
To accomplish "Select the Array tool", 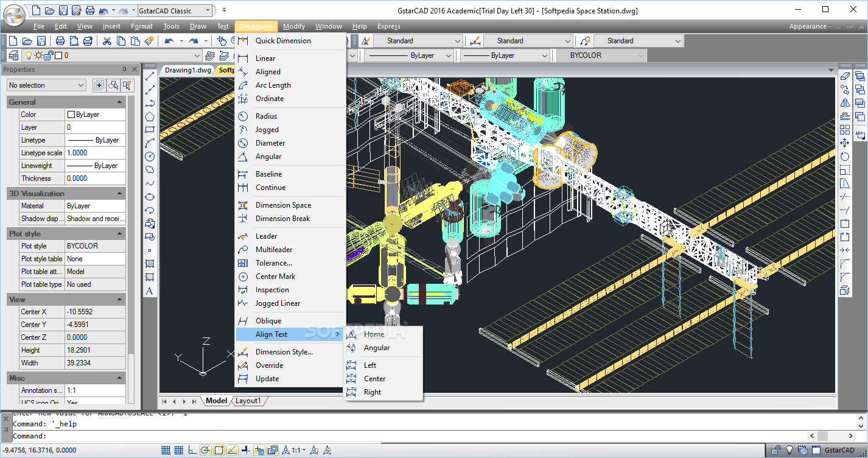I will click(844, 130).
